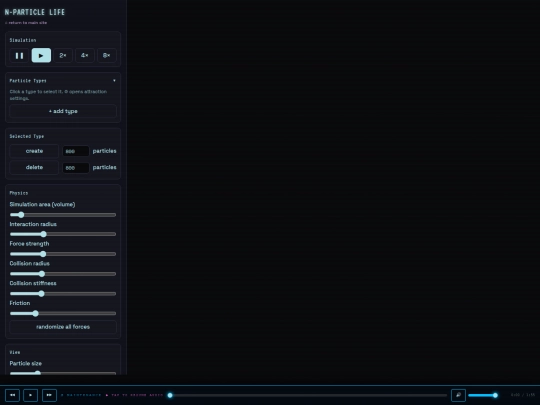Pause the simulation
The height and width of the screenshot is (405, 540).
(19, 55)
